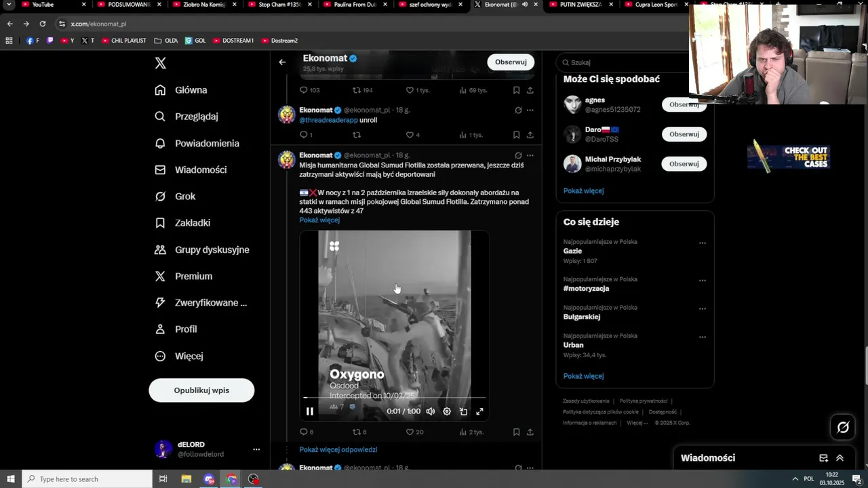Open the floating Grok button
The height and width of the screenshot is (488, 868).
843,427
